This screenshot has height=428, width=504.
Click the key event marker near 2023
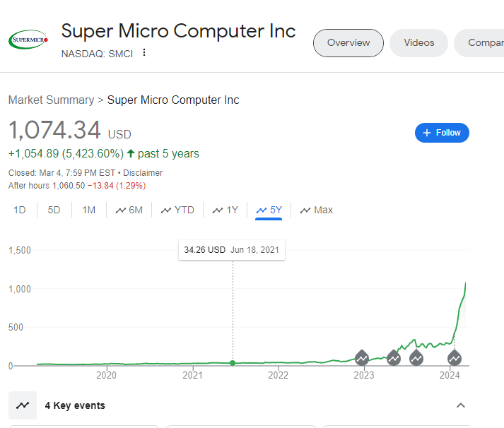click(x=361, y=357)
